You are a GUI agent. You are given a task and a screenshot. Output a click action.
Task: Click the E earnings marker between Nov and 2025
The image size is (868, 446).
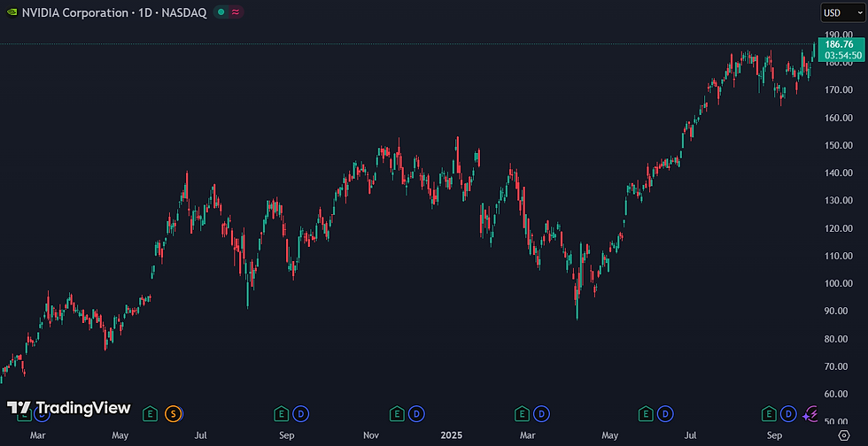pyautogui.click(x=397, y=412)
